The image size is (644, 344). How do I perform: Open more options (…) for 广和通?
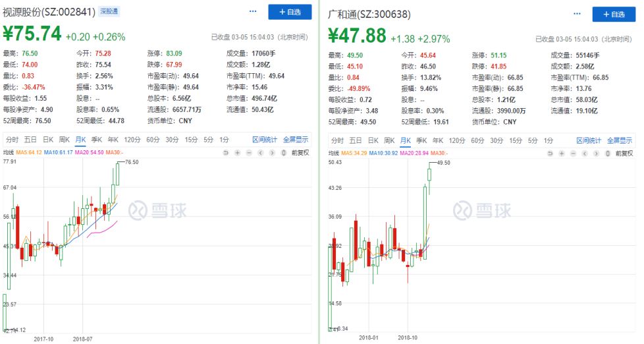pyautogui.click(x=577, y=14)
